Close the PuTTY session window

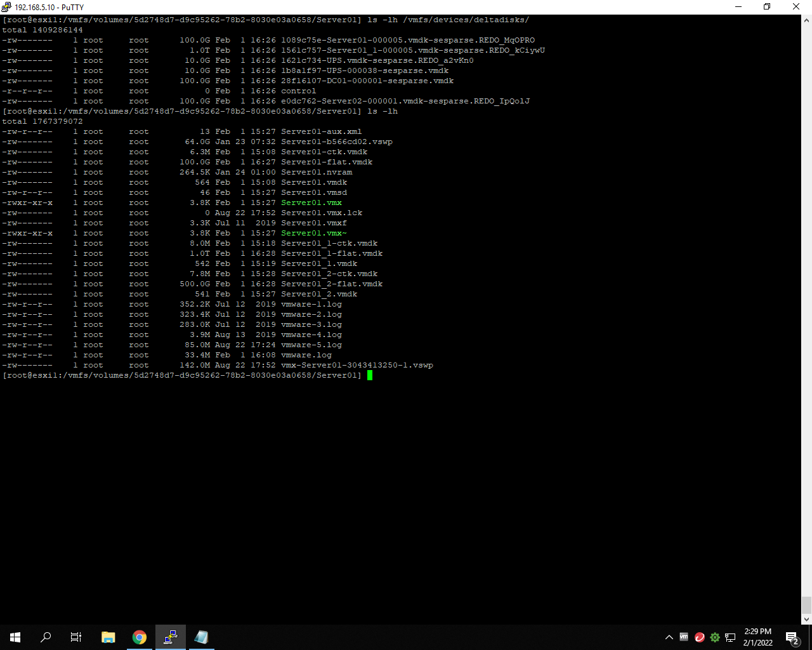click(796, 7)
